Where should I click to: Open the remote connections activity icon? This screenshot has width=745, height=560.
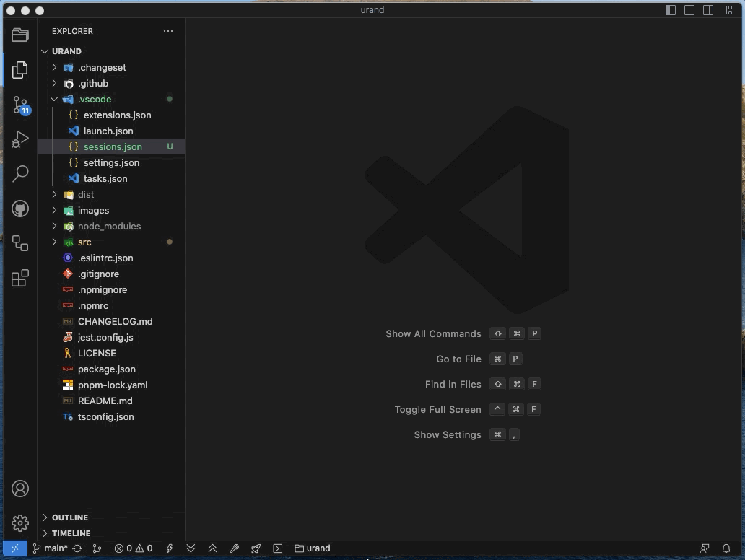(x=20, y=243)
